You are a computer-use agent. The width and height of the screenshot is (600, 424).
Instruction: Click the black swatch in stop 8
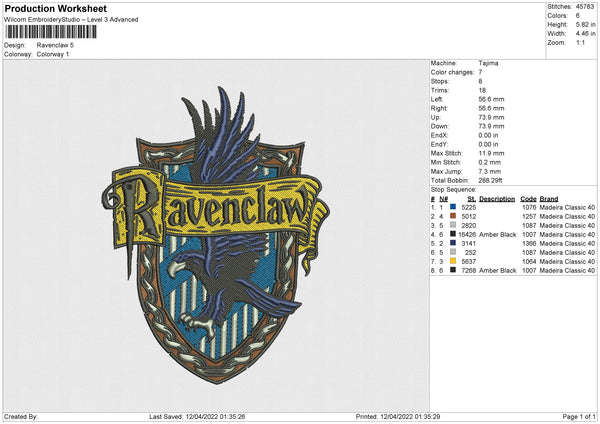(453, 270)
